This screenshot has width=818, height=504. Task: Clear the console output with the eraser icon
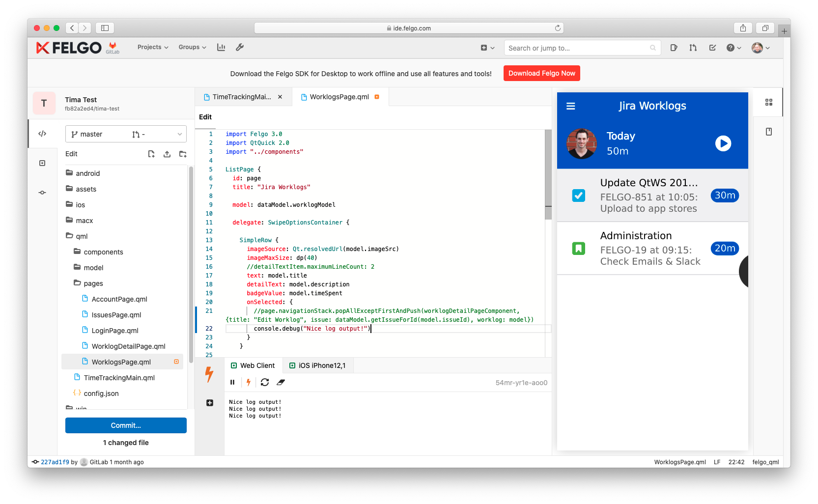click(281, 382)
